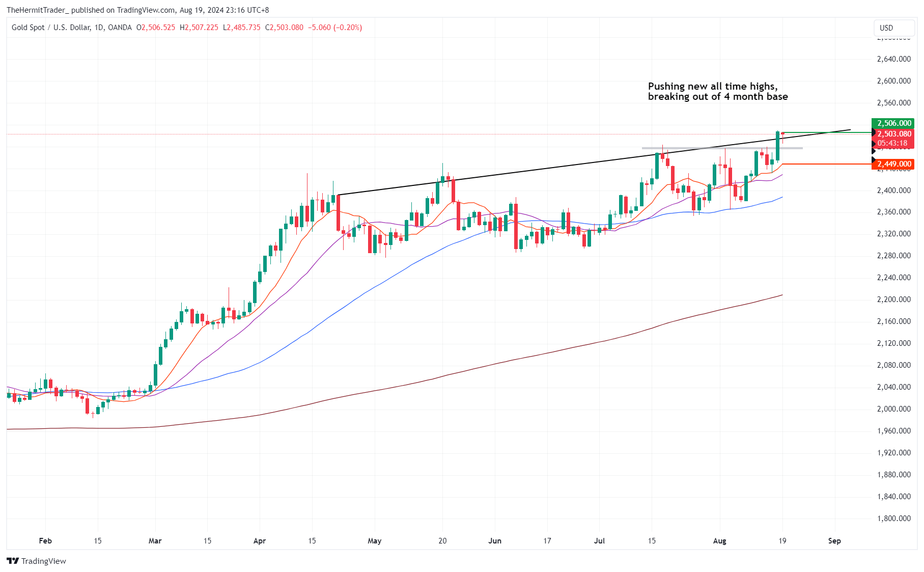Click the Gold Spot / U.S. Dollar symbol title
This screenshot has height=572, width=924.
click(x=51, y=28)
